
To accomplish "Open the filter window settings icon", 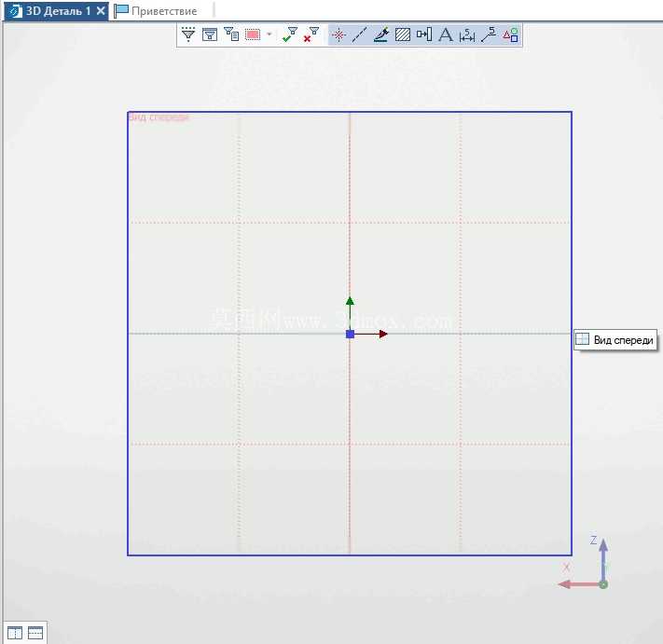I will click(210, 34).
